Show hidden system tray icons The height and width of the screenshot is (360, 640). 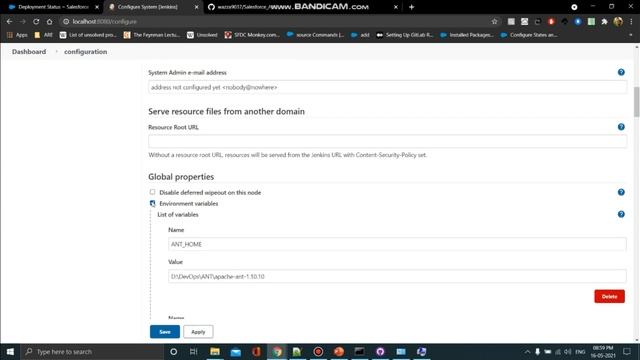(527, 351)
